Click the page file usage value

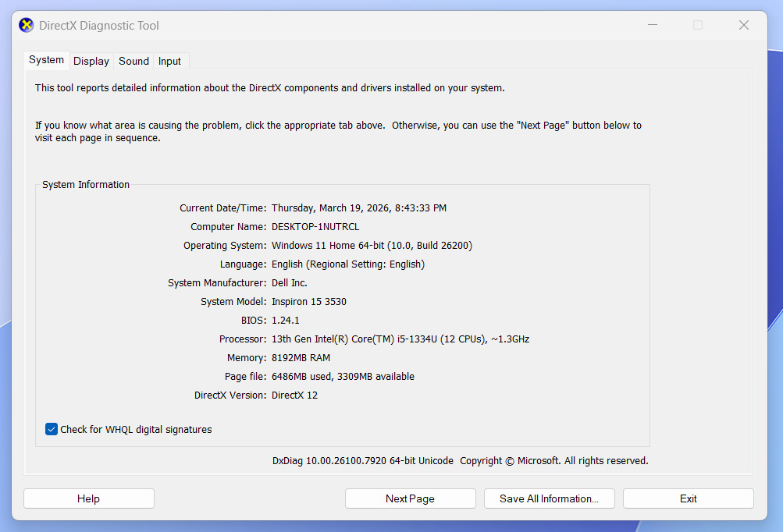[343, 377]
